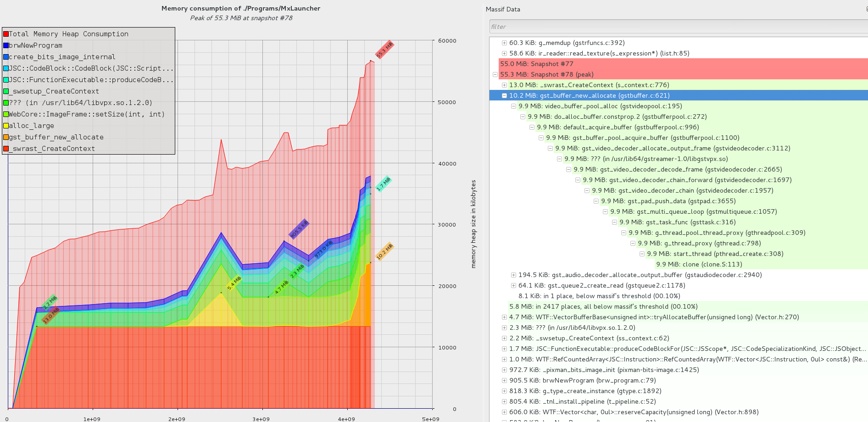Click the filter input field
868x422 pixels.
tap(678, 27)
